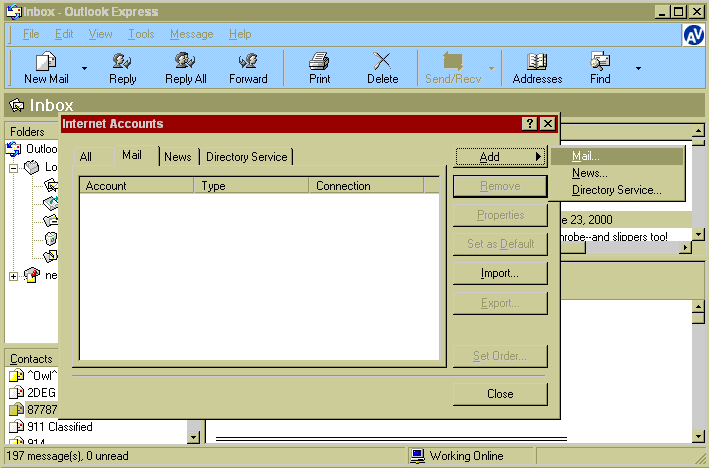The width and height of the screenshot is (709, 468).
Task: Click the Account column header
Action: (137, 186)
